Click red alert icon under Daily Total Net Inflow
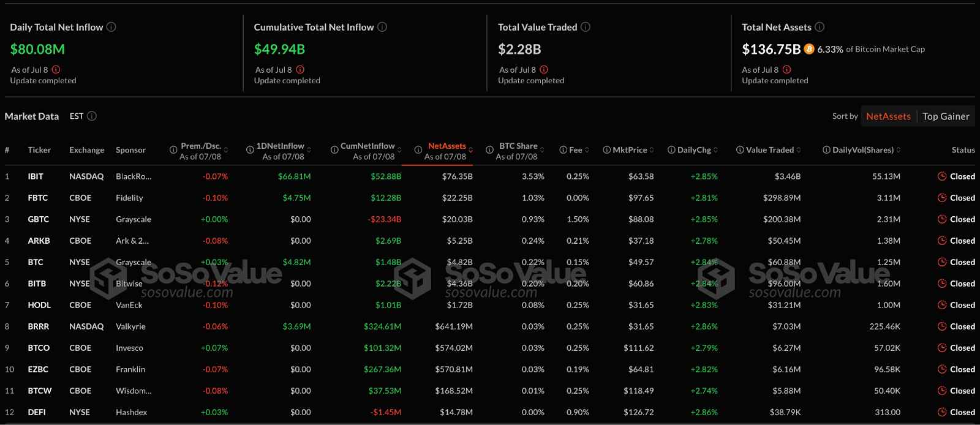The height and width of the screenshot is (425, 980). 56,70
